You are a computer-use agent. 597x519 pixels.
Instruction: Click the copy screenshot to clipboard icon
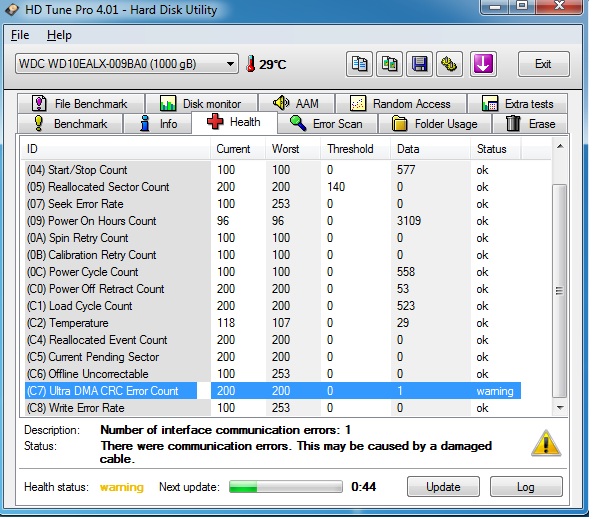tap(389, 64)
